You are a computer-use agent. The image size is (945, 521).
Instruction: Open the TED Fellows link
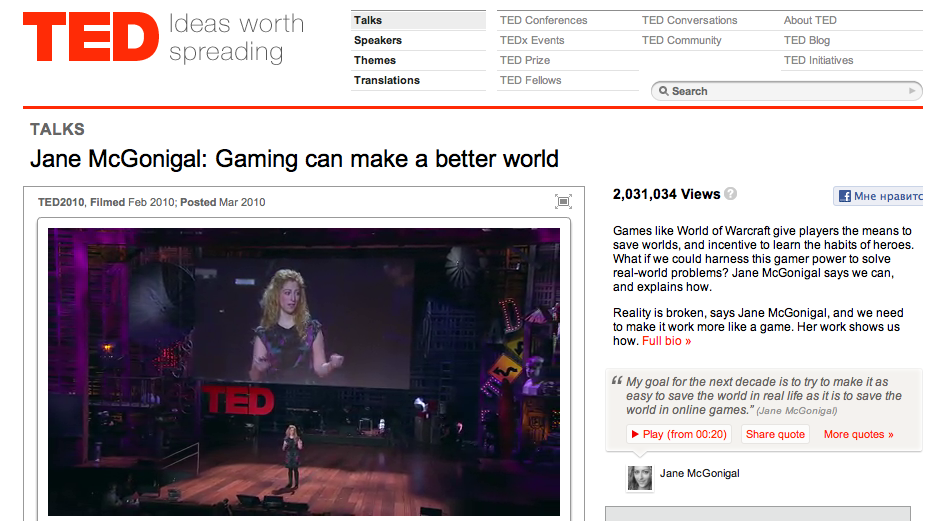(x=531, y=80)
